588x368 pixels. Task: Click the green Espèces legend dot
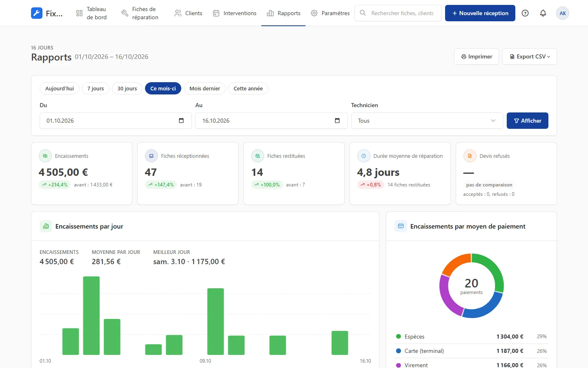point(399,337)
